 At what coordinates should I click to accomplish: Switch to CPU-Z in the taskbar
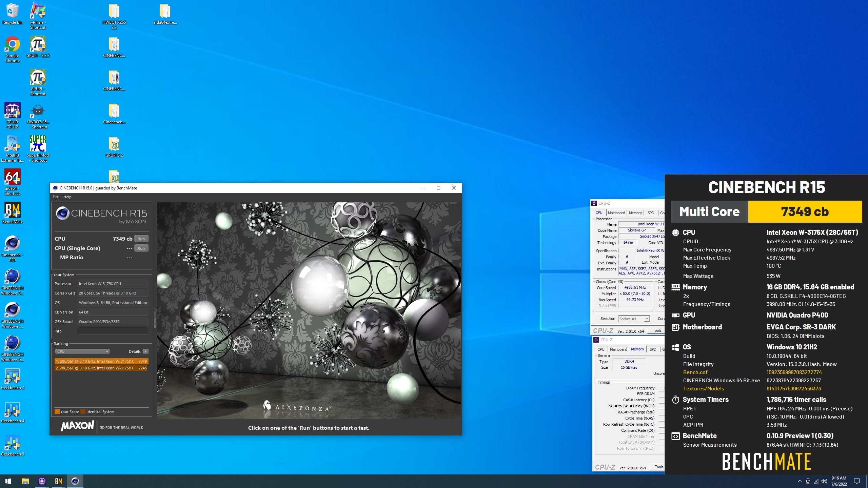coord(42,481)
